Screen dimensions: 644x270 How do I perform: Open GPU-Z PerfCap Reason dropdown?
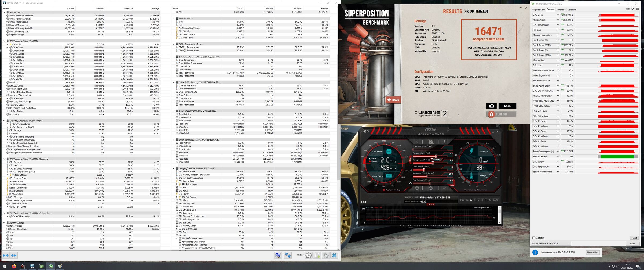(x=558, y=157)
